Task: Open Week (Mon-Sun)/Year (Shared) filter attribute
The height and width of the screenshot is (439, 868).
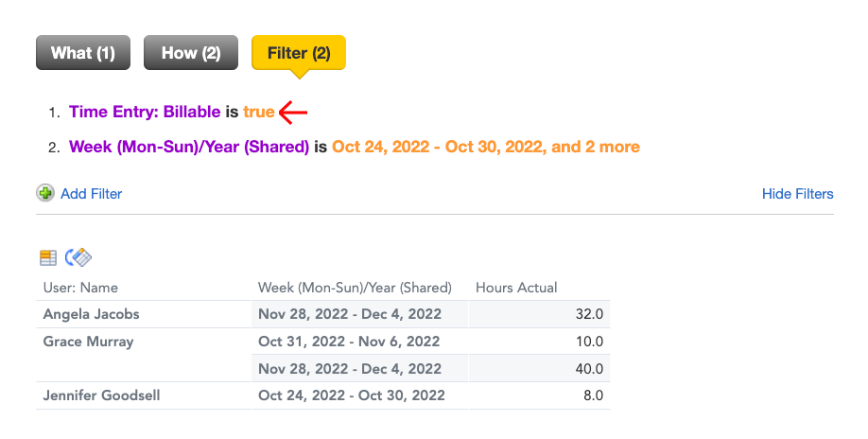Action: (x=189, y=147)
